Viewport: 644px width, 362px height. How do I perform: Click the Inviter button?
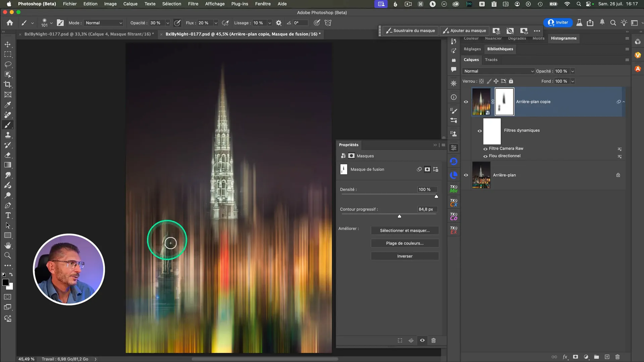[x=558, y=22]
